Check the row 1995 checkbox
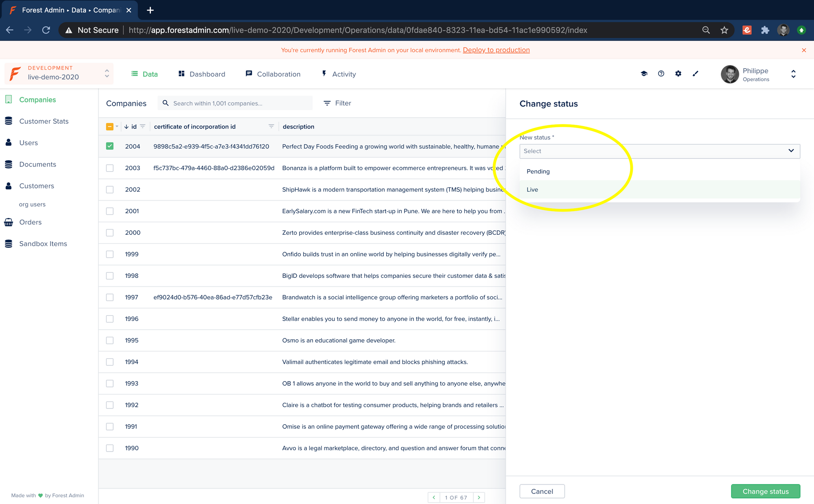Viewport: 814px width, 504px height. 110,340
